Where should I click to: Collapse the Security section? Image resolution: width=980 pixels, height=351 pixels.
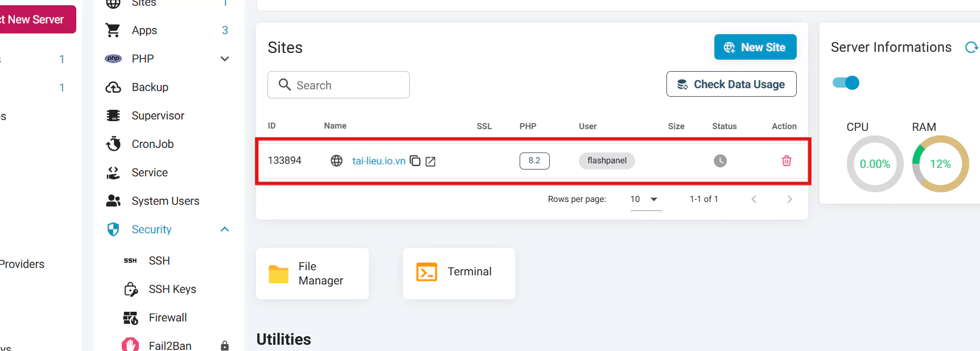point(225,229)
